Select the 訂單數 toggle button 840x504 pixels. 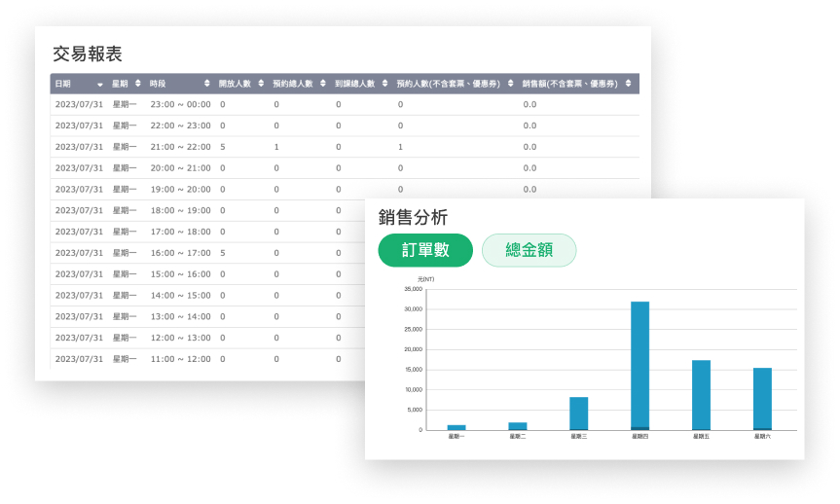425,250
